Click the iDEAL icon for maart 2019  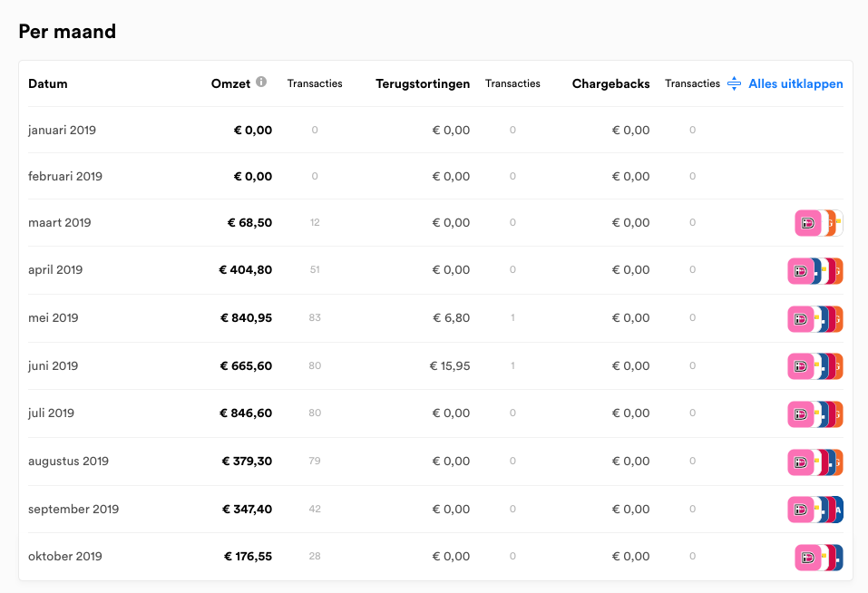807,223
